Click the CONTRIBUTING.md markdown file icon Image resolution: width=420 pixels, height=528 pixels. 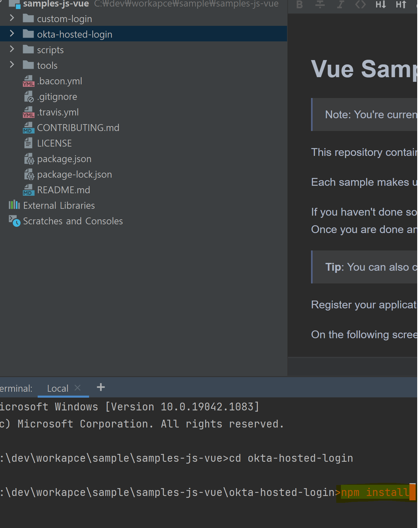click(x=28, y=128)
